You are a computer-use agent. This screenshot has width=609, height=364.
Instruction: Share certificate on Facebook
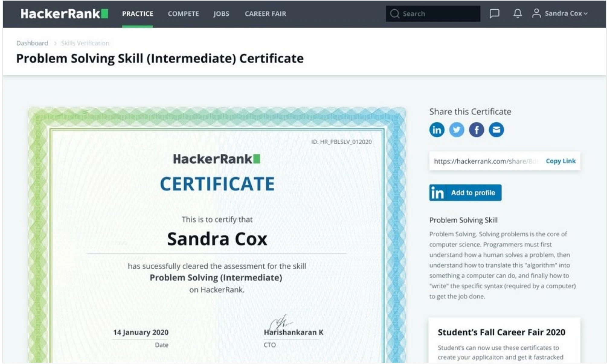[476, 130]
